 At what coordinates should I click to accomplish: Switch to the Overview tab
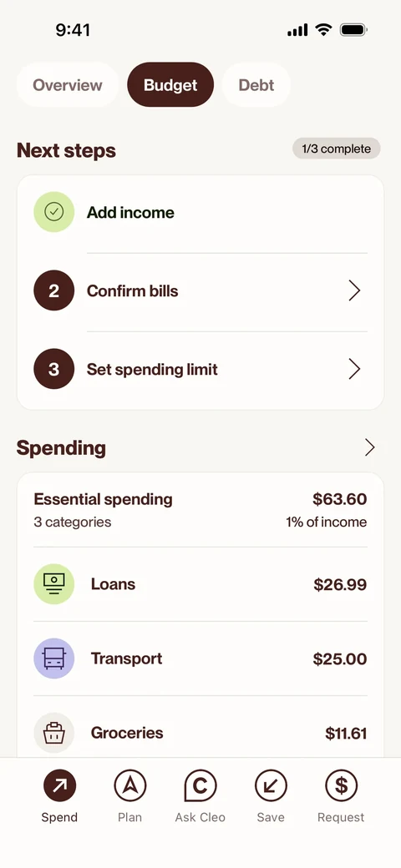(x=68, y=84)
